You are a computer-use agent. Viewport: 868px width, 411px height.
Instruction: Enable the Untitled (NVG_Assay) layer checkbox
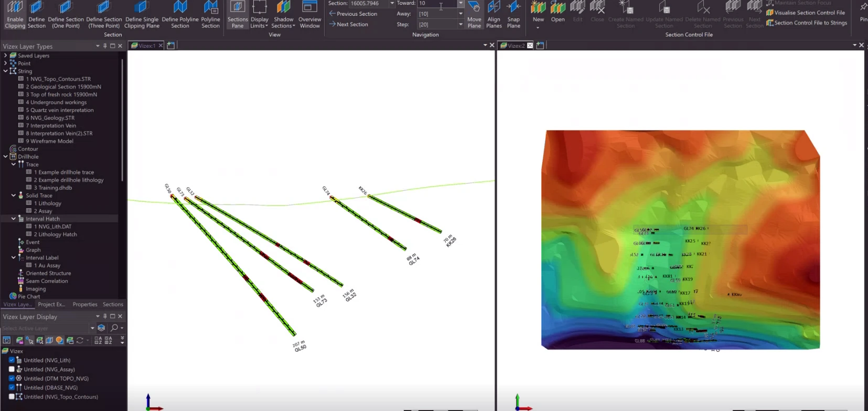[12, 369]
